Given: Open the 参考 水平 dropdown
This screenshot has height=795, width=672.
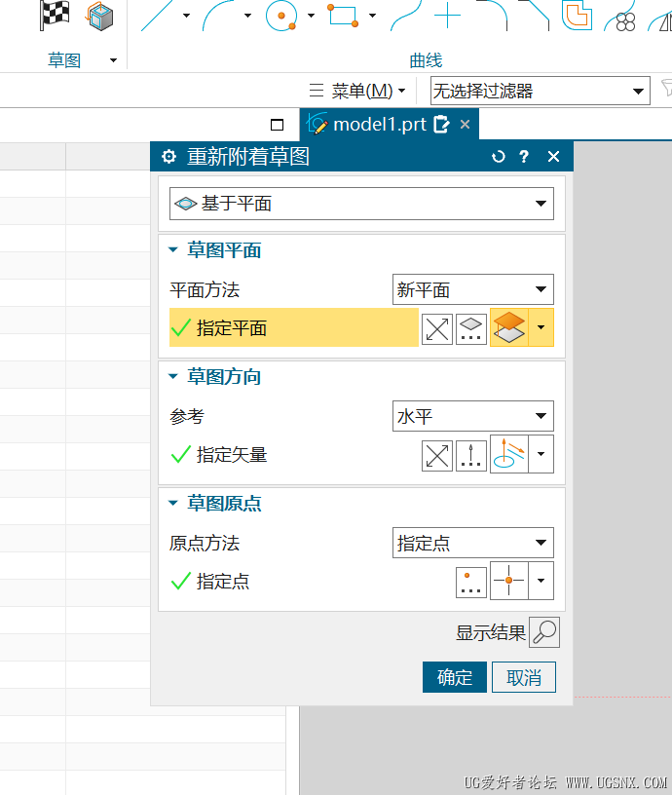Looking at the screenshot, I should pos(472,416).
